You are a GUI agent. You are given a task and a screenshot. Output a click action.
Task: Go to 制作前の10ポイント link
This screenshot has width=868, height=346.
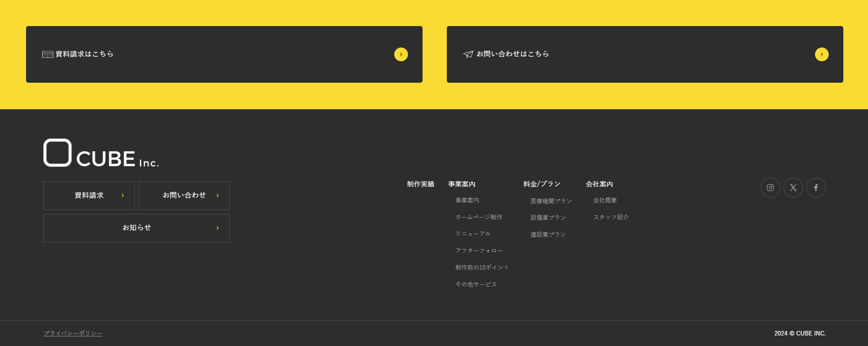(x=482, y=268)
